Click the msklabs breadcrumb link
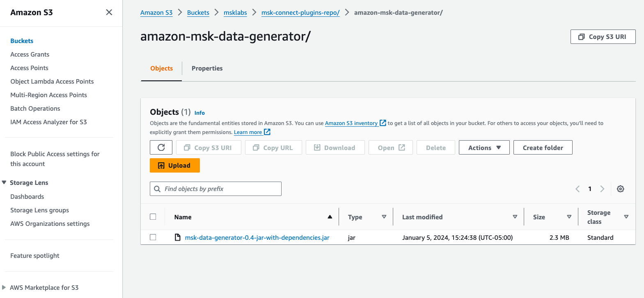This screenshot has width=644, height=298. coord(235,13)
